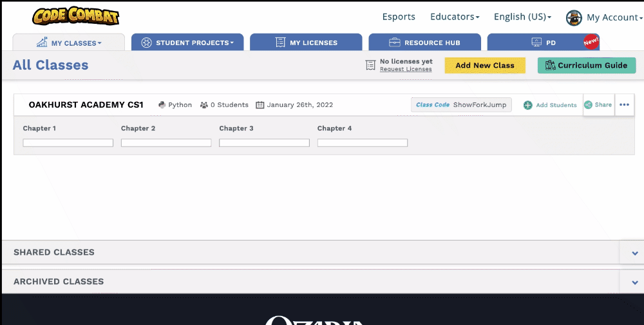Viewport: 644px width, 325px height.
Task: Open the Curriculum Guide
Action: 587,65
